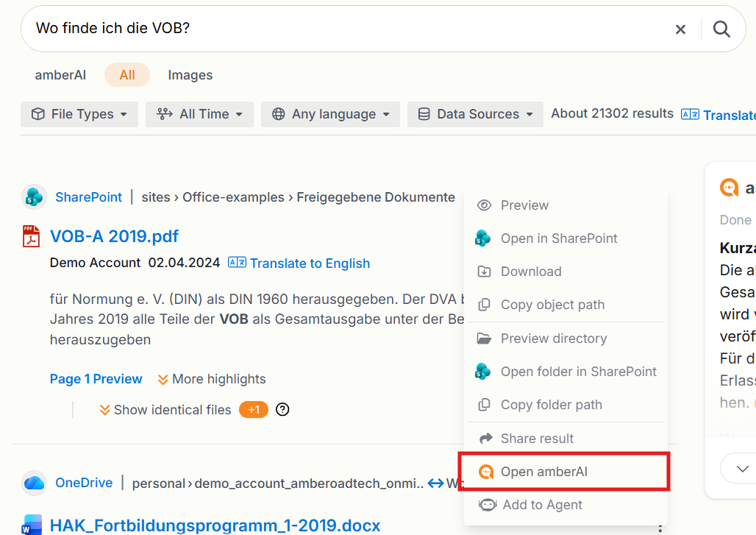Select Open folder in SharePoint entry
Viewport: 756px width, 535px height.
pyautogui.click(x=566, y=372)
